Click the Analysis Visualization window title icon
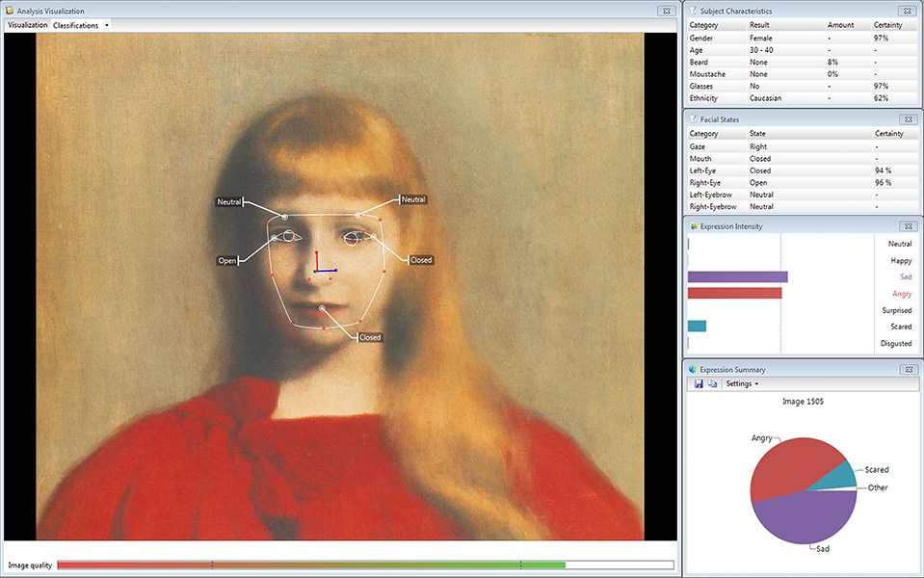Image resolution: width=924 pixels, height=578 pixels. [x=10, y=11]
